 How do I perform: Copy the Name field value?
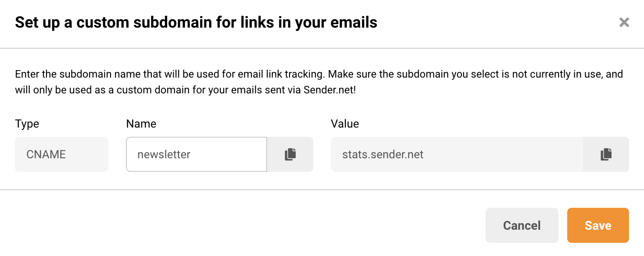point(290,154)
